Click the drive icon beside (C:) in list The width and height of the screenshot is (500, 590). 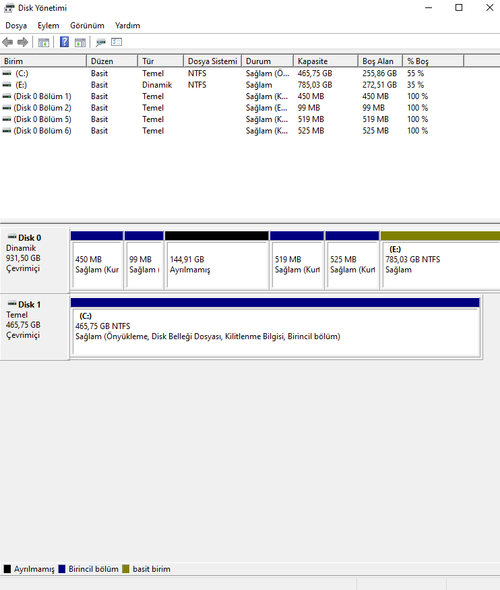(7, 73)
